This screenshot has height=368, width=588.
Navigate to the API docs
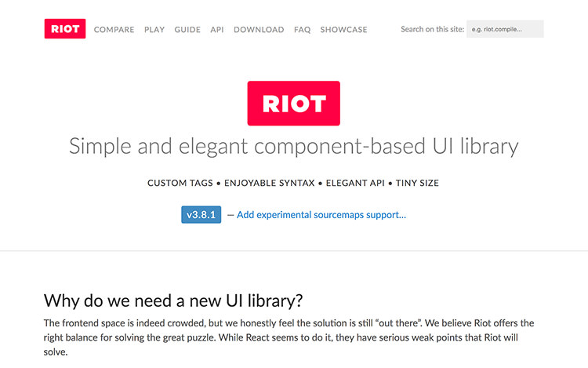(x=217, y=30)
